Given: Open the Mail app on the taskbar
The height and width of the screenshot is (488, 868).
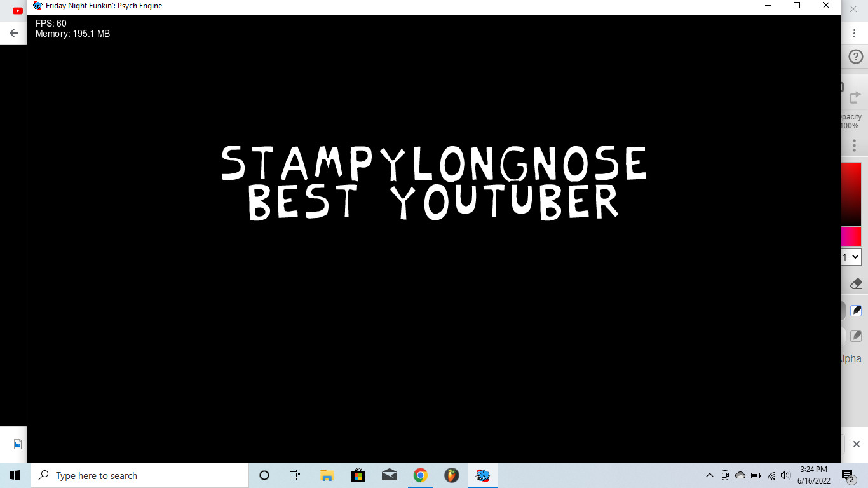Looking at the screenshot, I should pyautogui.click(x=389, y=475).
